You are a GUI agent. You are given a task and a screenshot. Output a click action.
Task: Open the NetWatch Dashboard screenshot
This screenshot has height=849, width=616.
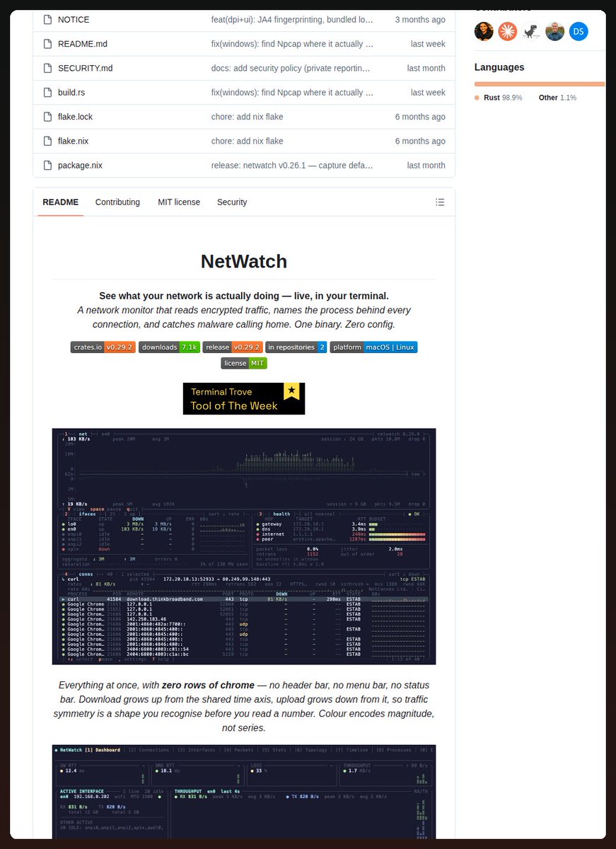(244, 791)
